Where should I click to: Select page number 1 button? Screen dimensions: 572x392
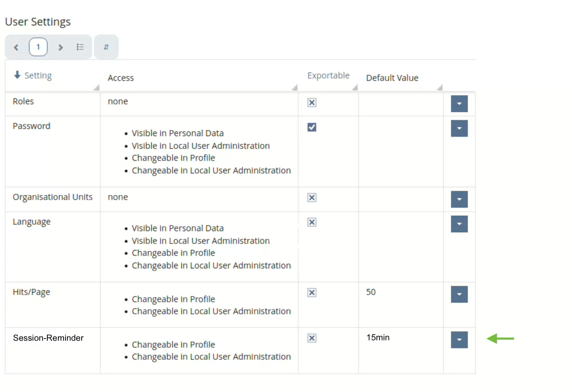coord(38,47)
